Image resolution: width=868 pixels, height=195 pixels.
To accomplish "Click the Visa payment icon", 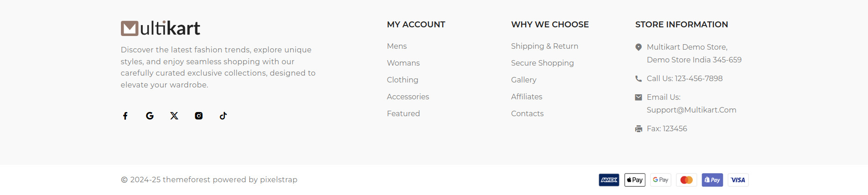I will pos(738,180).
